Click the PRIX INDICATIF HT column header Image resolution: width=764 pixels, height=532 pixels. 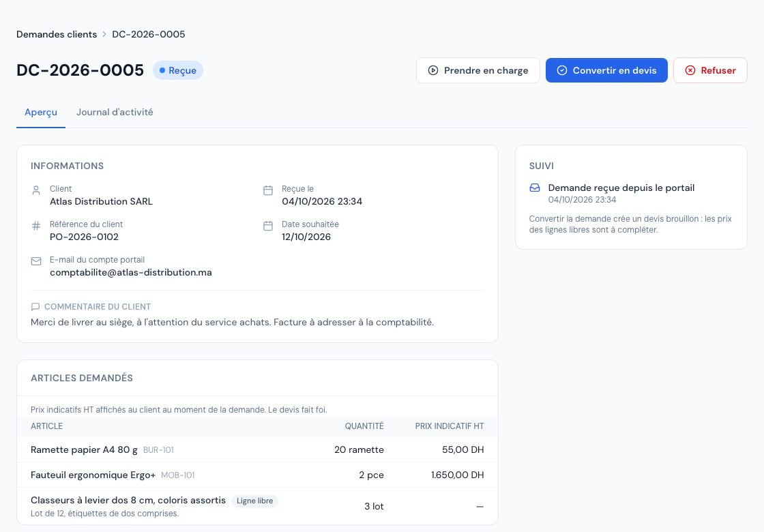click(x=450, y=426)
